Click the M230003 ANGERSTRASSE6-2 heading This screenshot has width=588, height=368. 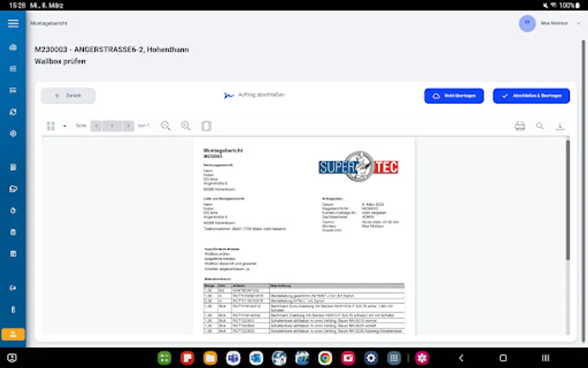(111, 49)
